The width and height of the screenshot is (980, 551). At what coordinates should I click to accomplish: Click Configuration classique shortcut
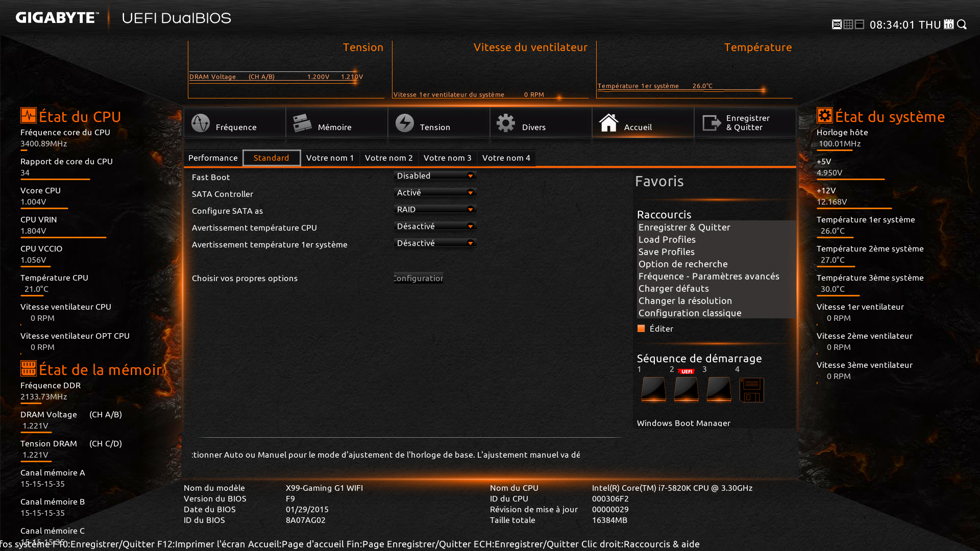(690, 313)
